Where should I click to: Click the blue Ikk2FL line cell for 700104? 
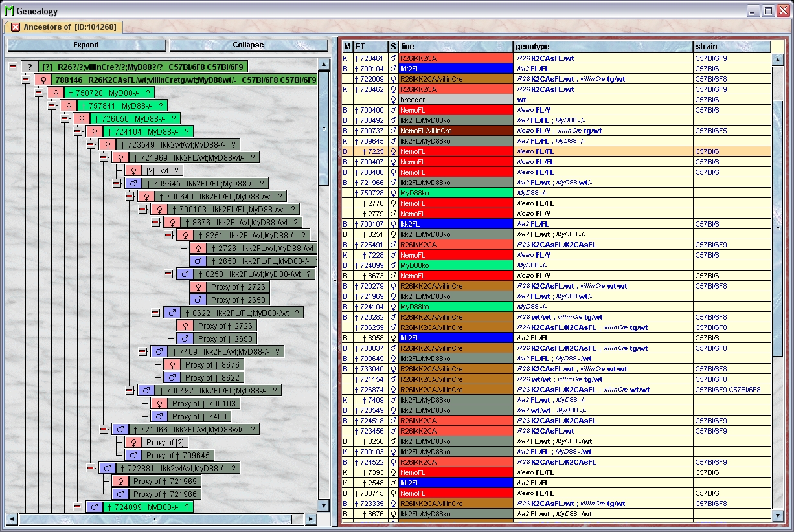point(456,69)
